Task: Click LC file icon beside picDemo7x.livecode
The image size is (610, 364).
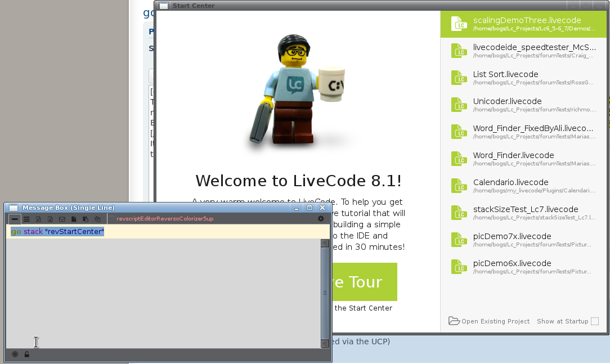Action: click(459, 240)
